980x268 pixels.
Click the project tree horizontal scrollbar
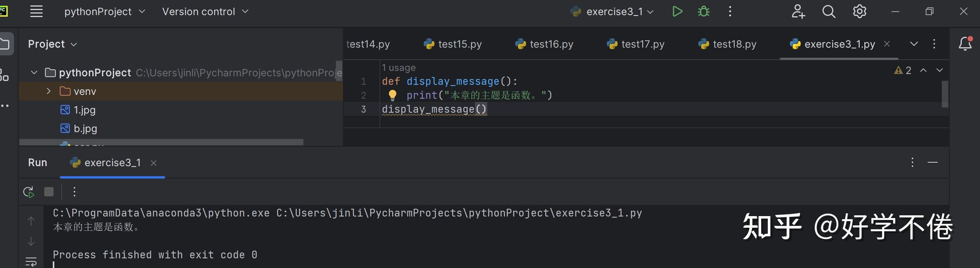point(161,142)
